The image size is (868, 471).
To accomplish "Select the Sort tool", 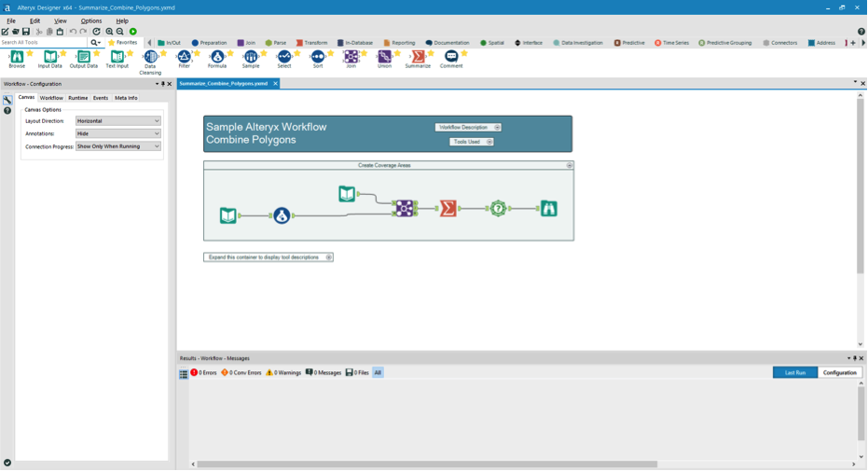I will pos(318,59).
